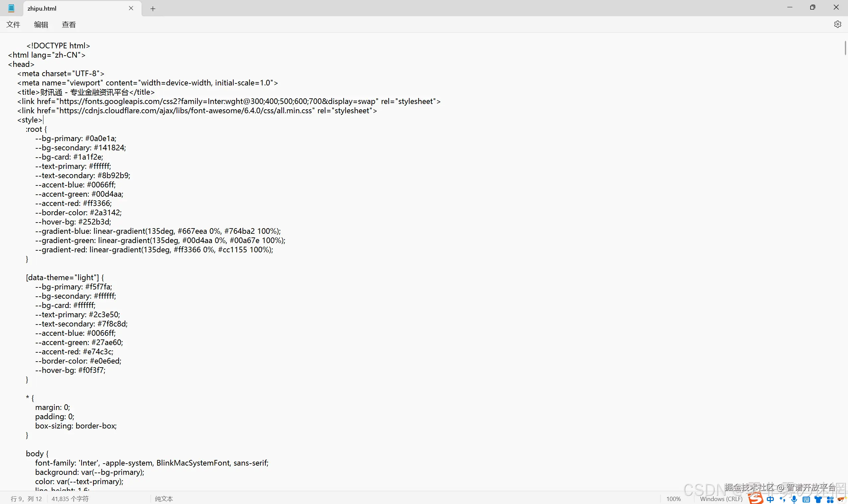Open Notepad settings gear icon

(x=837, y=24)
